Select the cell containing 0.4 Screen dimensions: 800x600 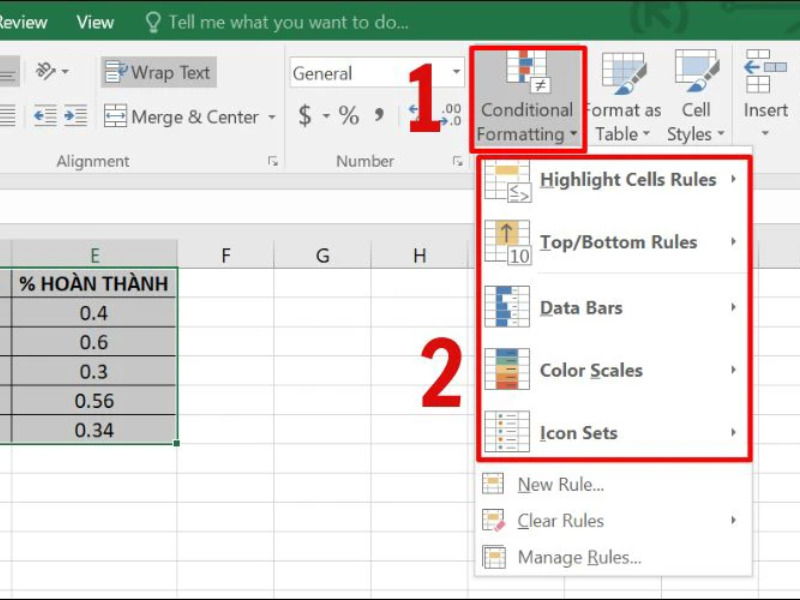click(x=94, y=312)
